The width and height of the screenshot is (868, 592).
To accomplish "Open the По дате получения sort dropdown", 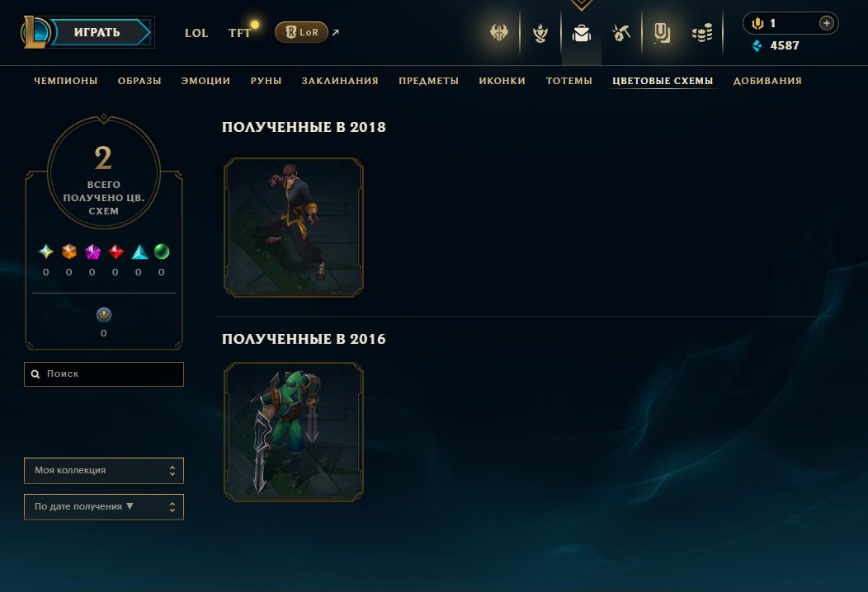I will pos(104,507).
